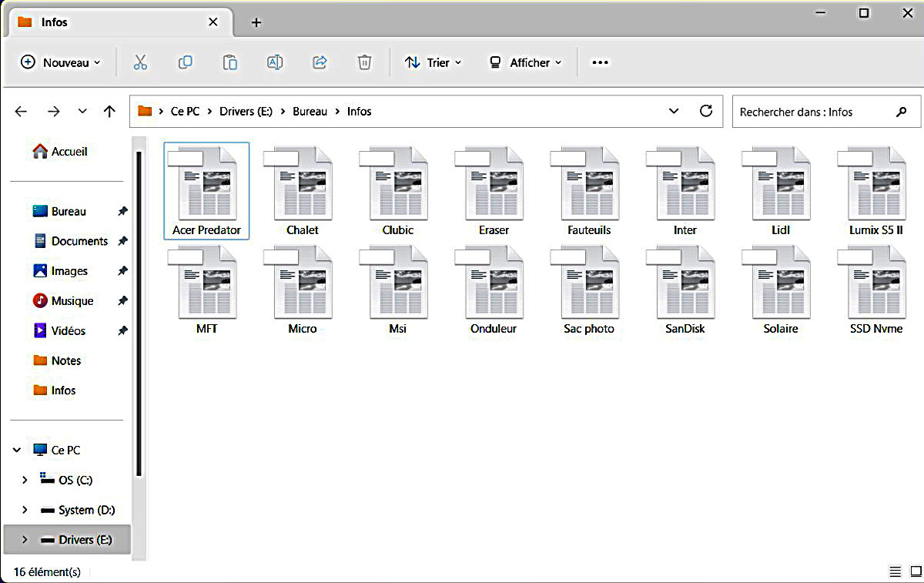The height and width of the screenshot is (583, 924).
Task: Click the Rename icon in toolbar
Action: click(x=275, y=62)
